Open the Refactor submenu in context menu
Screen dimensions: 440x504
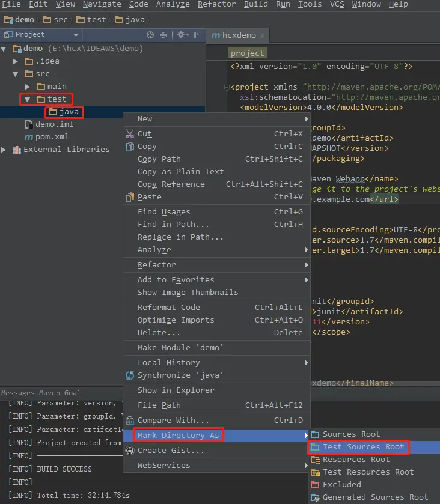[217, 265]
